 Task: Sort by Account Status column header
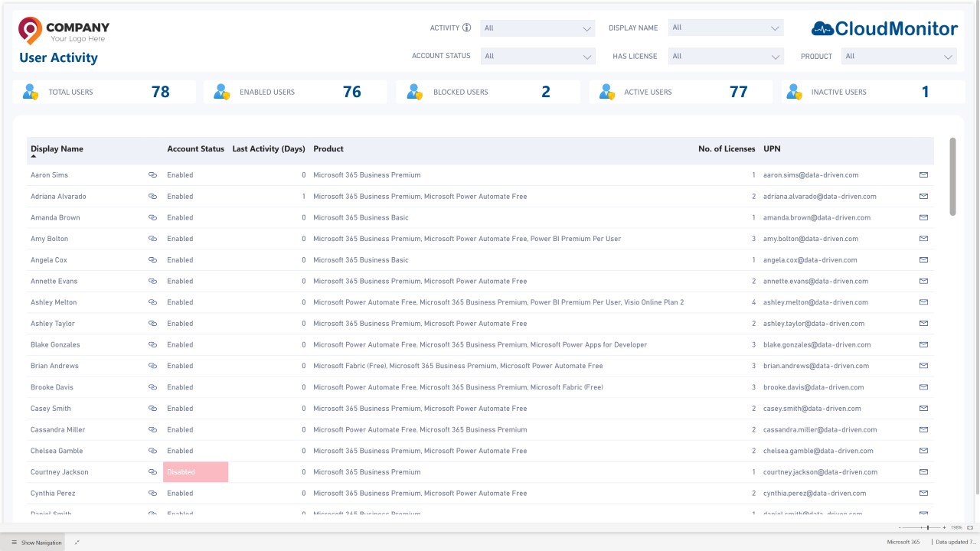pyautogui.click(x=196, y=149)
